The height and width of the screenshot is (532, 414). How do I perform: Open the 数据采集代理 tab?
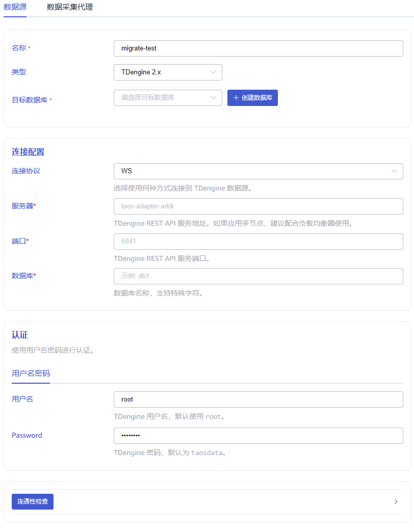tap(69, 8)
